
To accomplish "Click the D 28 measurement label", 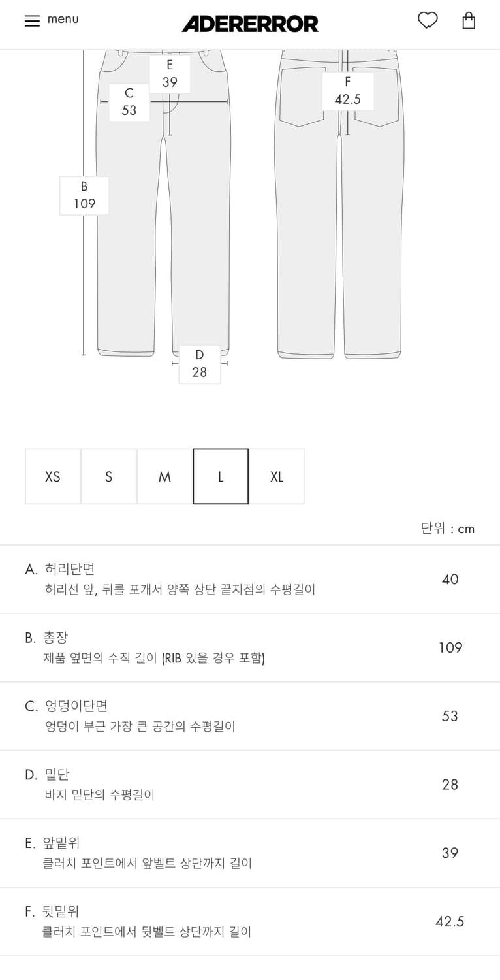I will (x=199, y=365).
